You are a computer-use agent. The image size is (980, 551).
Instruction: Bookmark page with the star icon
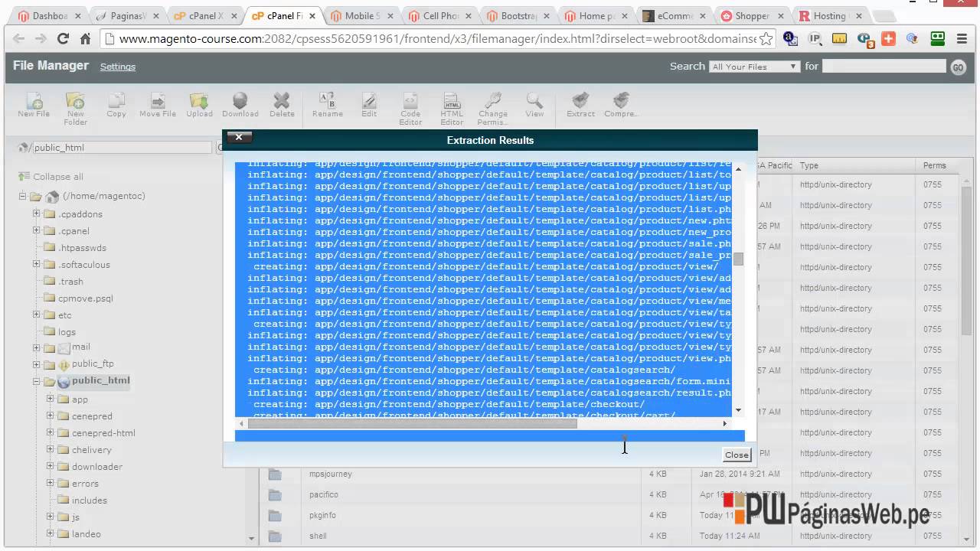click(766, 39)
